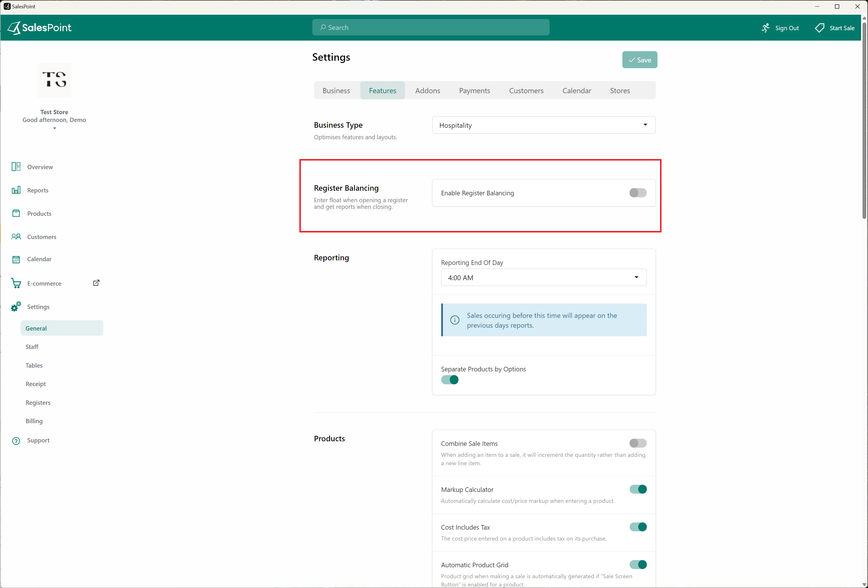Open the external link beside E-commerce
This screenshot has height=588, width=868.
click(96, 283)
